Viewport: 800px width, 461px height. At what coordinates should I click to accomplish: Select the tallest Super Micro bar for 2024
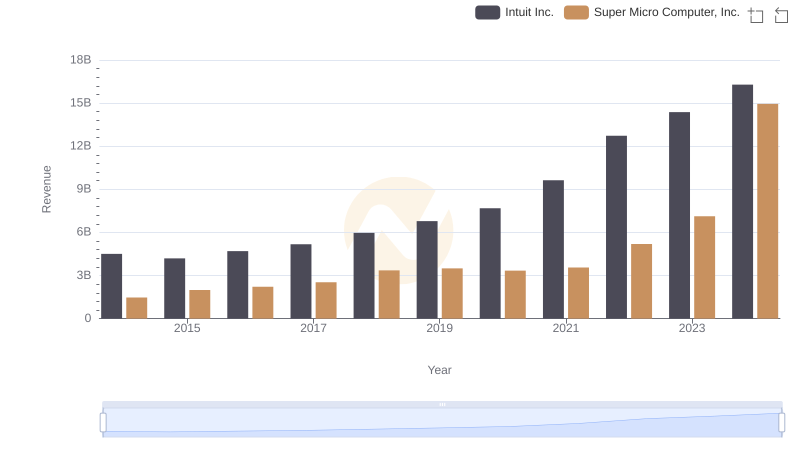(x=768, y=211)
